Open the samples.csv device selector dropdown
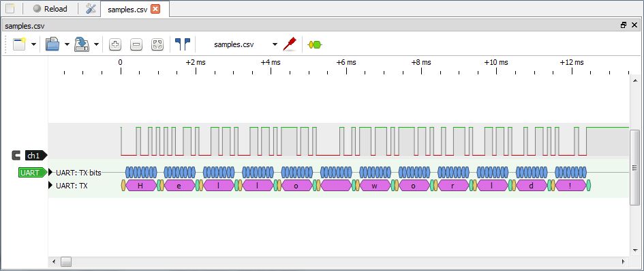The height and width of the screenshot is (271, 644). click(x=245, y=44)
